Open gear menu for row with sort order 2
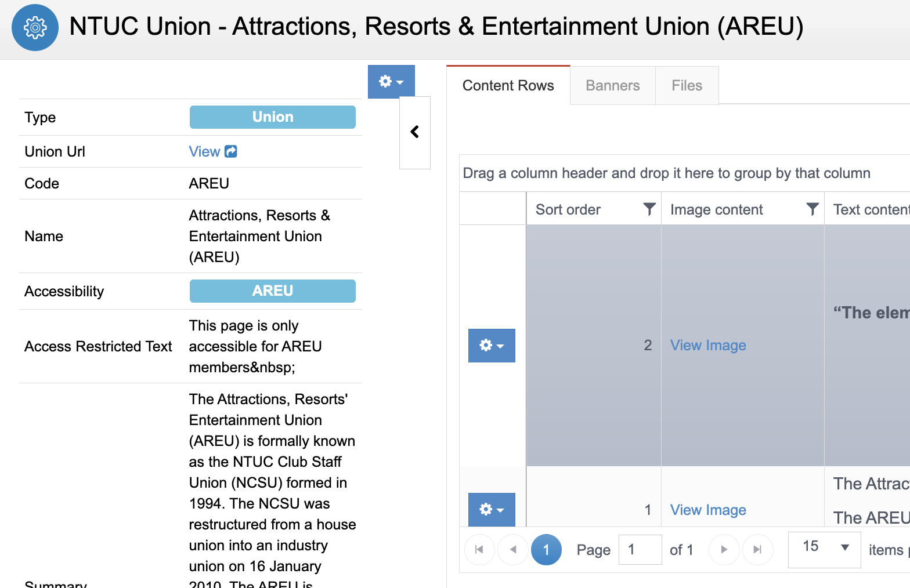This screenshot has width=910, height=588. click(x=491, y=346)
